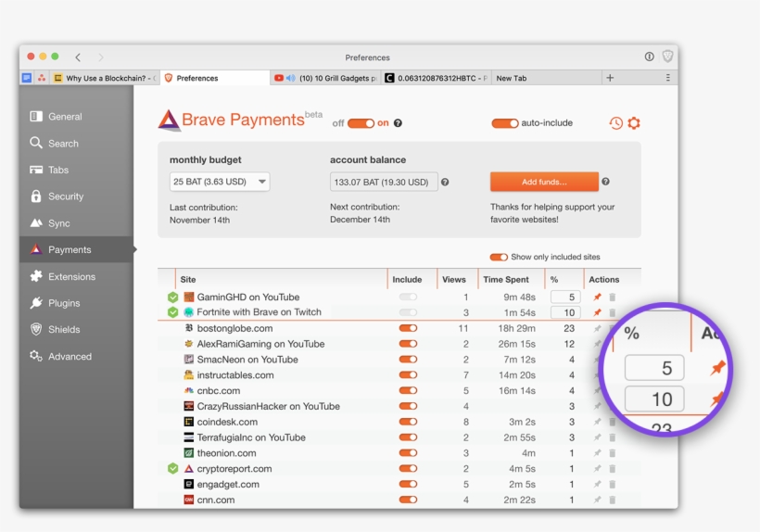760x532 pixels.
Task: Pin cryptoreport.com percentage
Action: (597, 469)
